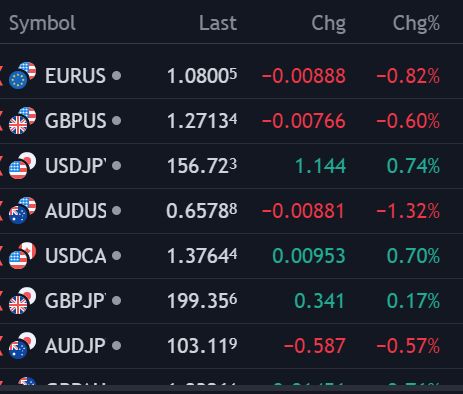Click the USDJPY US-Japan flag icon
Screen dimensions: 463x394
[x=22, y=165]
